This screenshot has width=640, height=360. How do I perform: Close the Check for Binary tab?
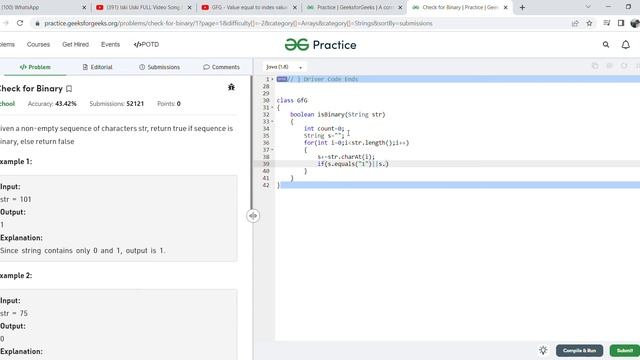(x=505, y=7)
